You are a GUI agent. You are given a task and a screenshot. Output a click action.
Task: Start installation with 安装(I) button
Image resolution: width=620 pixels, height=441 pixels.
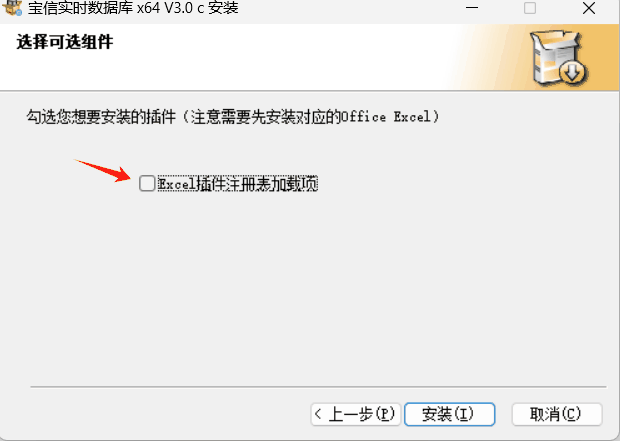coord(450,414)
